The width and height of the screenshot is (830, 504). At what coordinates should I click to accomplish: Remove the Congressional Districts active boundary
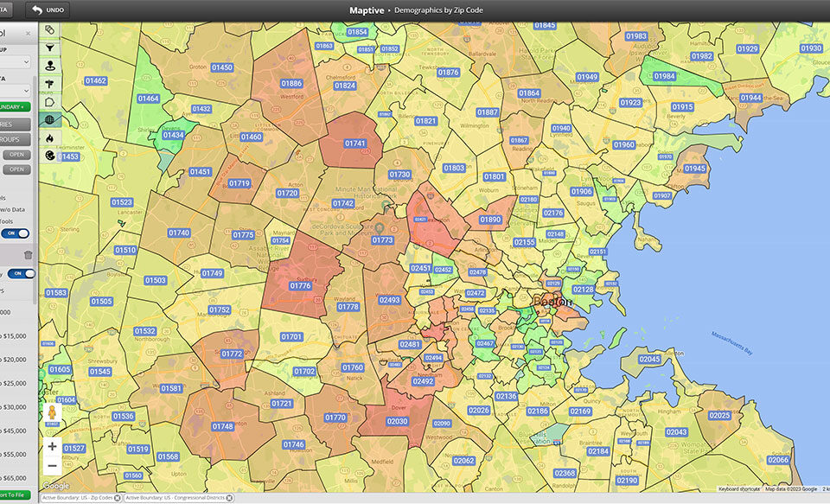tap(230, 498)
